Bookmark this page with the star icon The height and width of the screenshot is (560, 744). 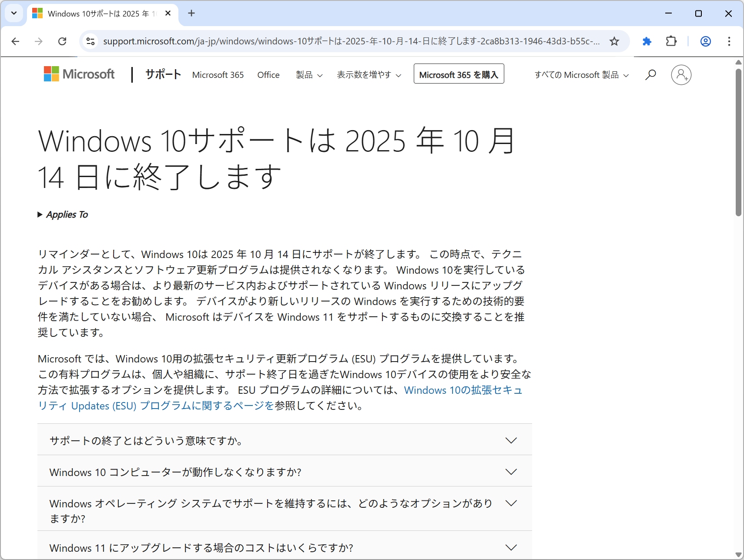pos(614,41)
